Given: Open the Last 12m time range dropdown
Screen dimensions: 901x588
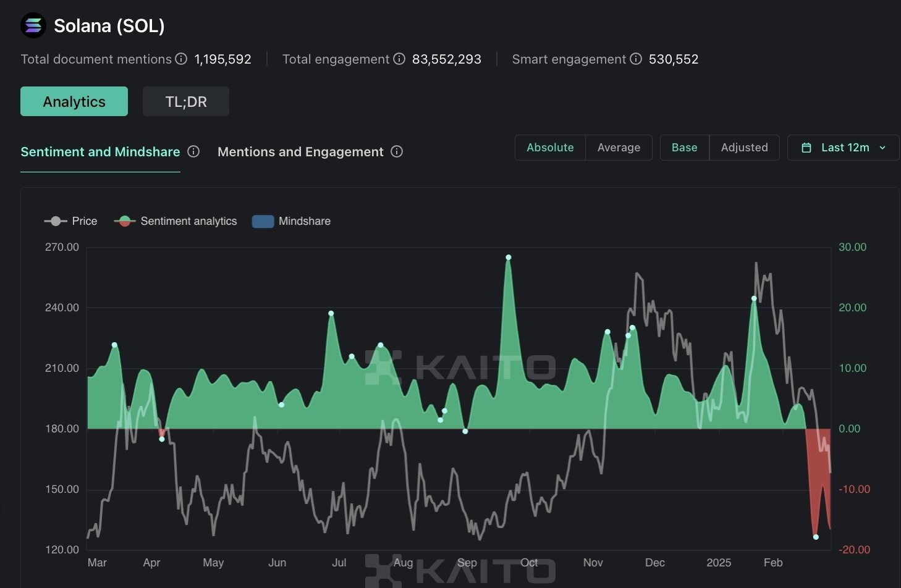Looking at the screenshot, I should (x=844, y=148).
